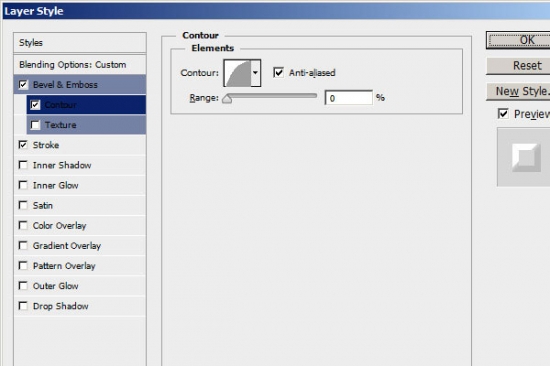Open the Styles section header
Viewport: 550px width, 366px height.
pos(80,43)
